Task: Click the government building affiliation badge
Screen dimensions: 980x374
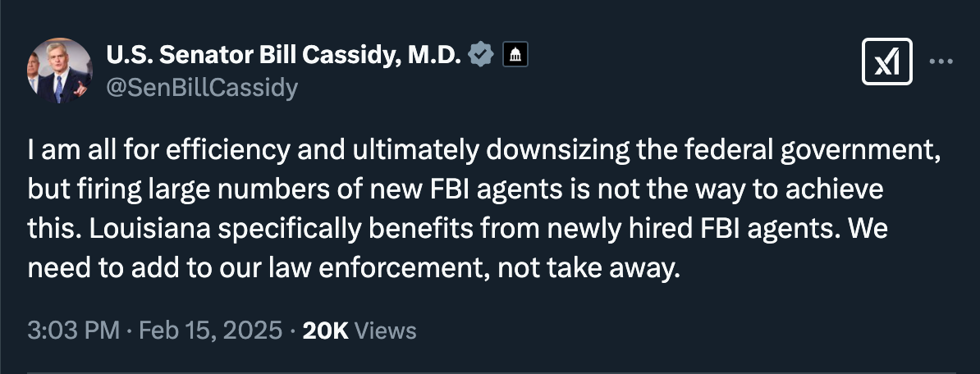Action: 514,55
